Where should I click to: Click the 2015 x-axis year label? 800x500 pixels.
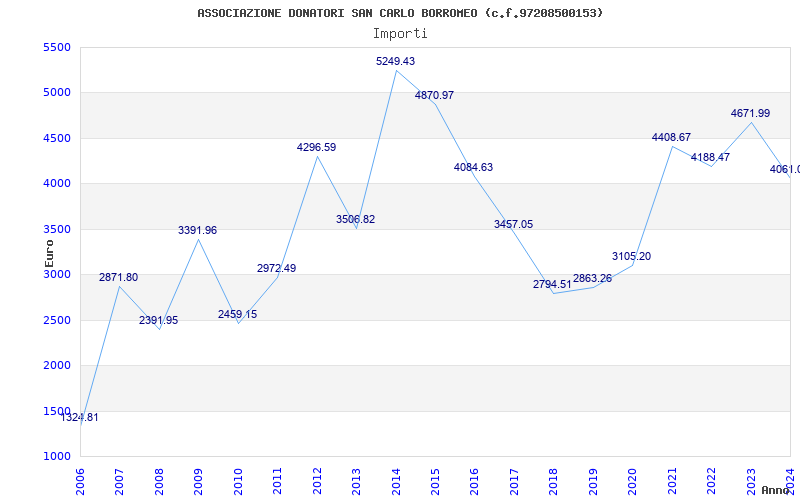click(435, 482)
